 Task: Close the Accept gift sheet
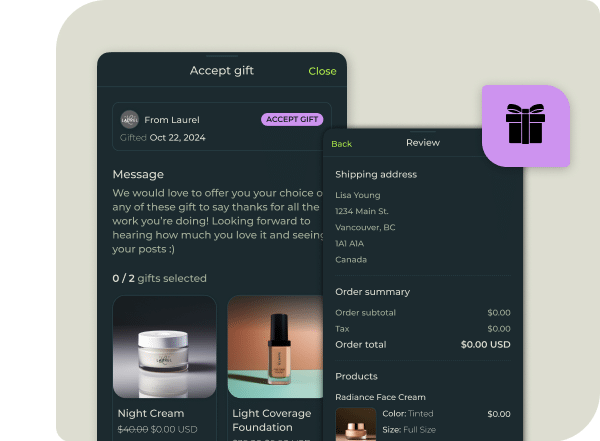coord(322,71)
